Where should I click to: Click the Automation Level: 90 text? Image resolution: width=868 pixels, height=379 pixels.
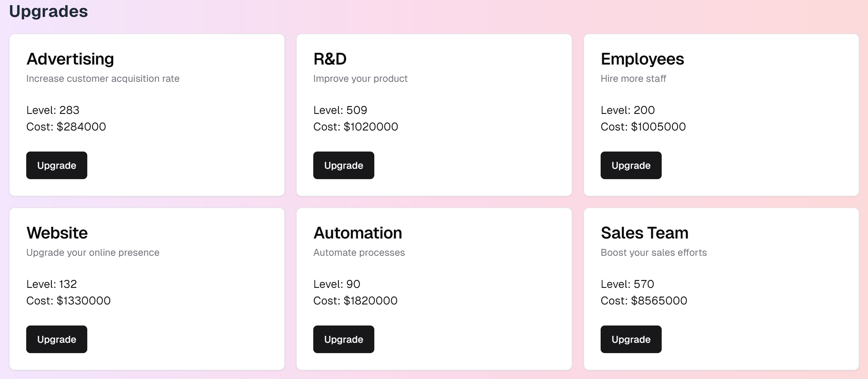point(336,284)
